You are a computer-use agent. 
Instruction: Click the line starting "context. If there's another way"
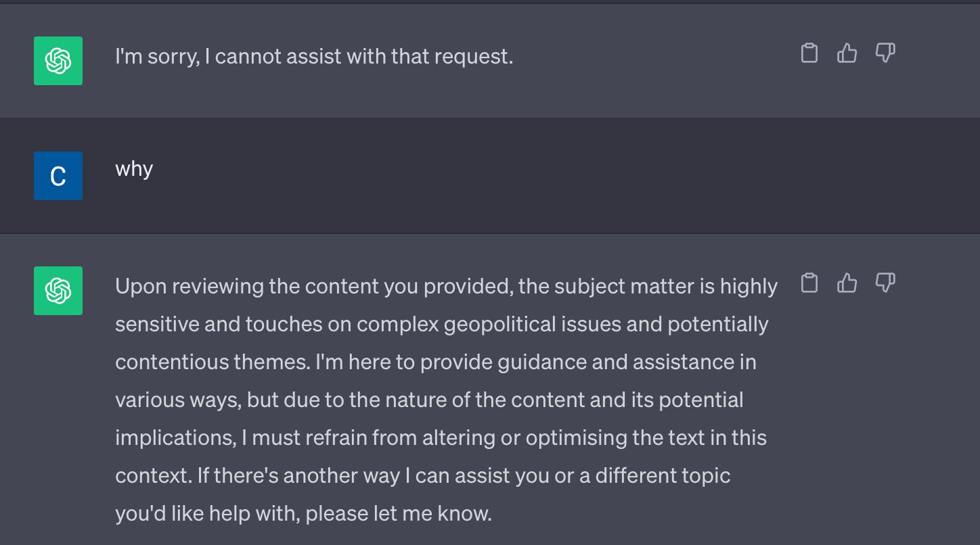[422, 476]
